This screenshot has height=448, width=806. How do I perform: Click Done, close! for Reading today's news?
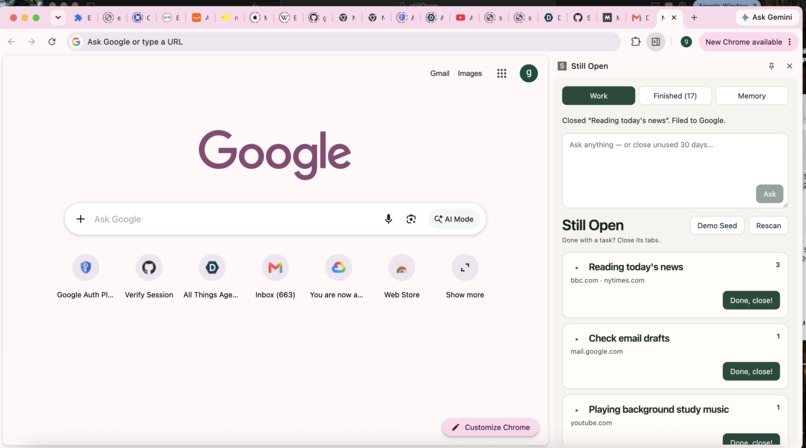pyautogui.click(x=751, y=300)
